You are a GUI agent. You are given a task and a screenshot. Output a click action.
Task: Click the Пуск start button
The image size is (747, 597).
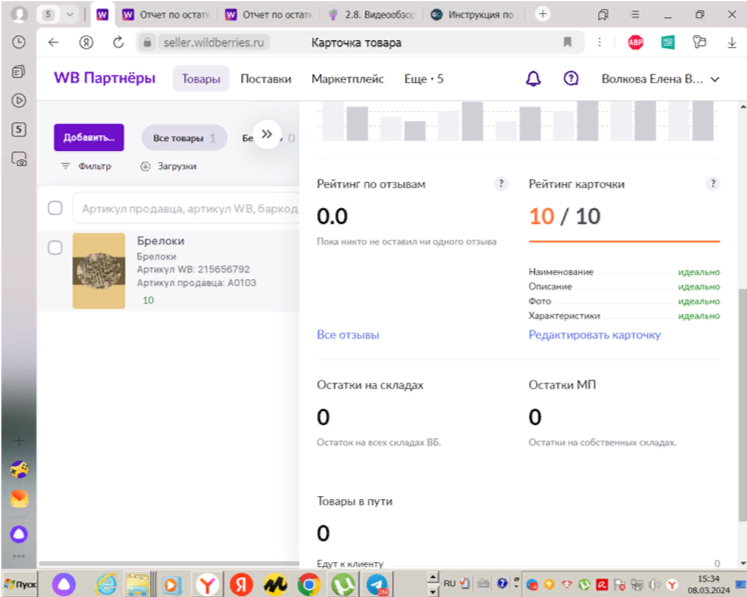click(x=20, y=584)
